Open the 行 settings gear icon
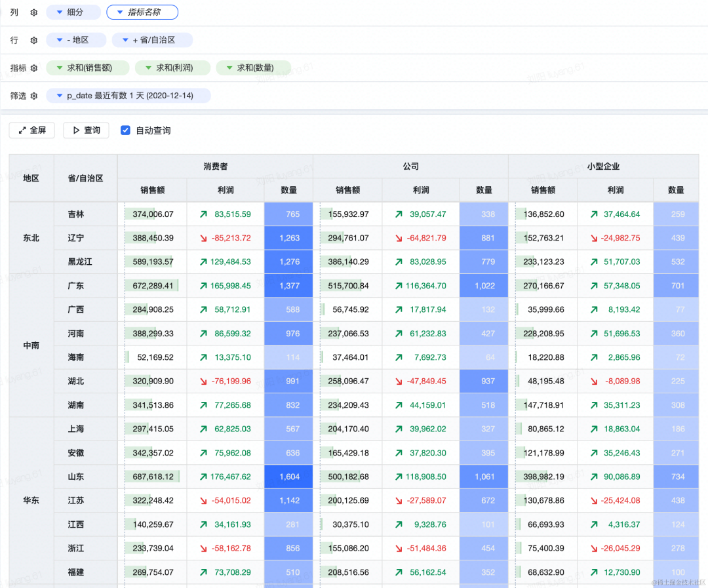708x588 pixels. tap(34, 40)
